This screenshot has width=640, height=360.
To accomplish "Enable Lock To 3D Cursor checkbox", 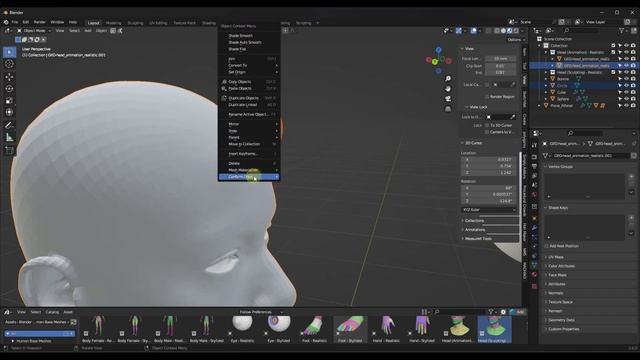I will point(487,125).
